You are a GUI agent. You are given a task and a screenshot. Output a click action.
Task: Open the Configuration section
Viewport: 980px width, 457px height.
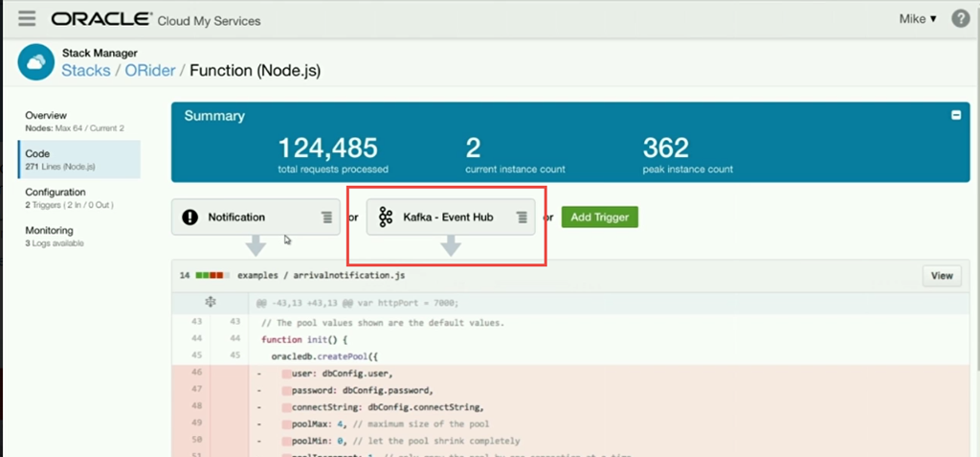56,192
